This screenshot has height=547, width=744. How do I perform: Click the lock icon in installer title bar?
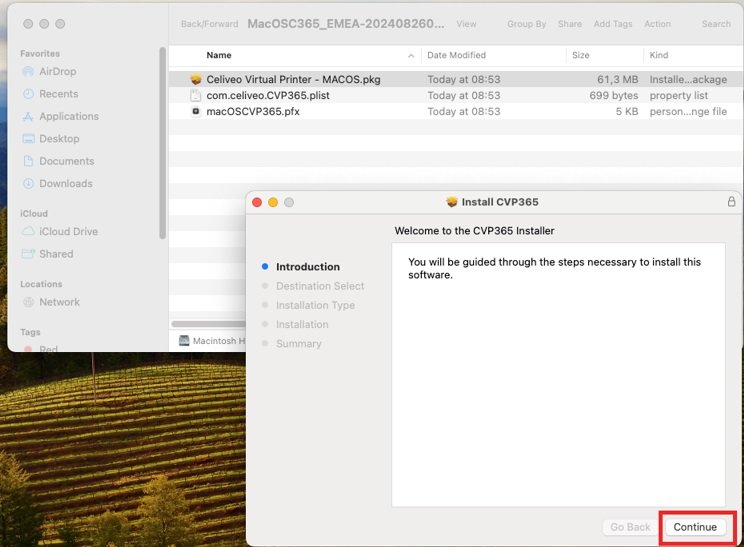(731, 202)
